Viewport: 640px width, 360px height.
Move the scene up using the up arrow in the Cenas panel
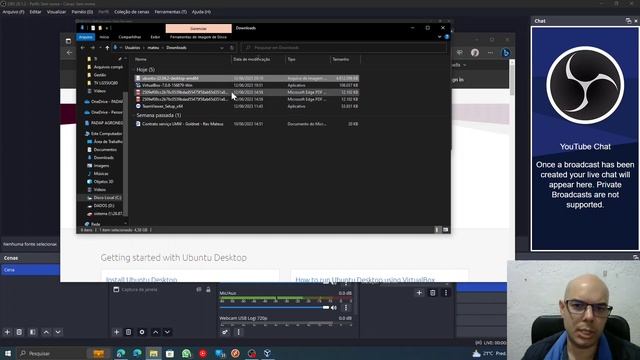pyautogui.click(x=46, y=332)
